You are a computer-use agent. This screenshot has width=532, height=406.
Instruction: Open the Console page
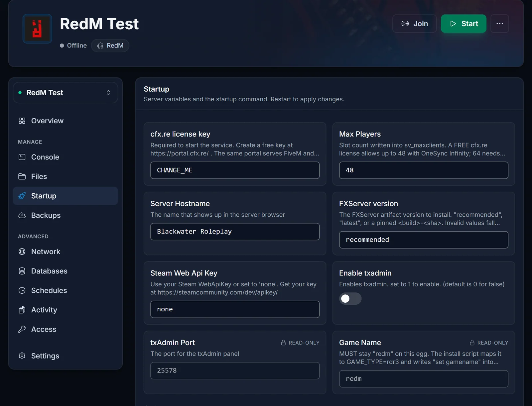[x=66, y=157]
